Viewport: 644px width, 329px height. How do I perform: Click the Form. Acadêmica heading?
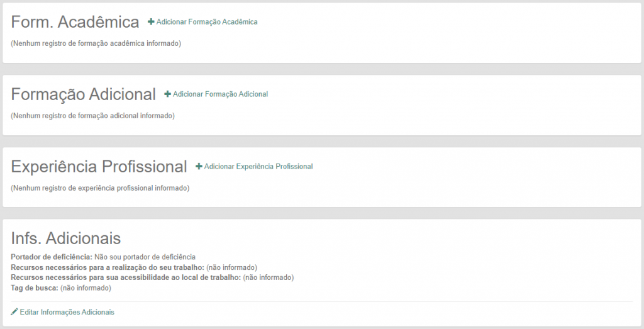[75, 22]
